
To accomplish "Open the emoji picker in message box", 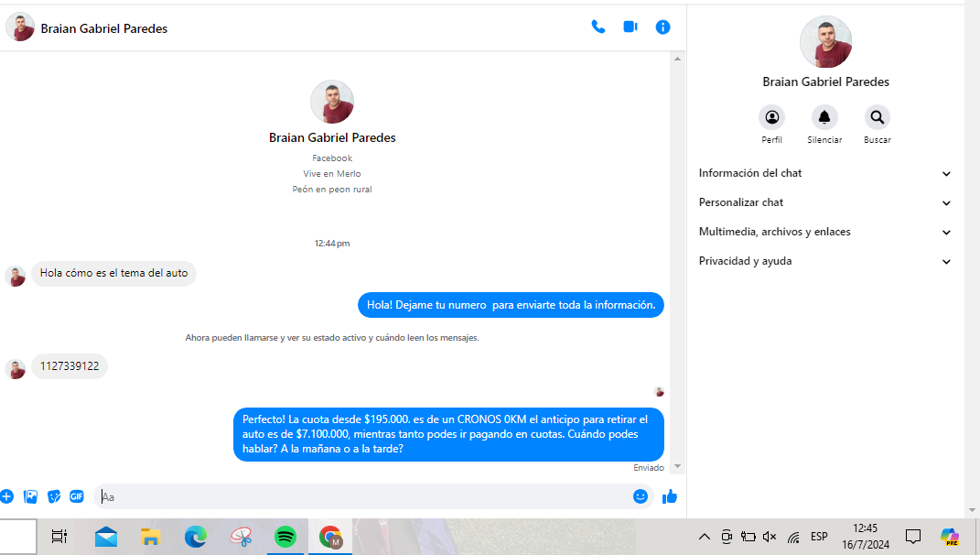I will (x=641, y=496).
